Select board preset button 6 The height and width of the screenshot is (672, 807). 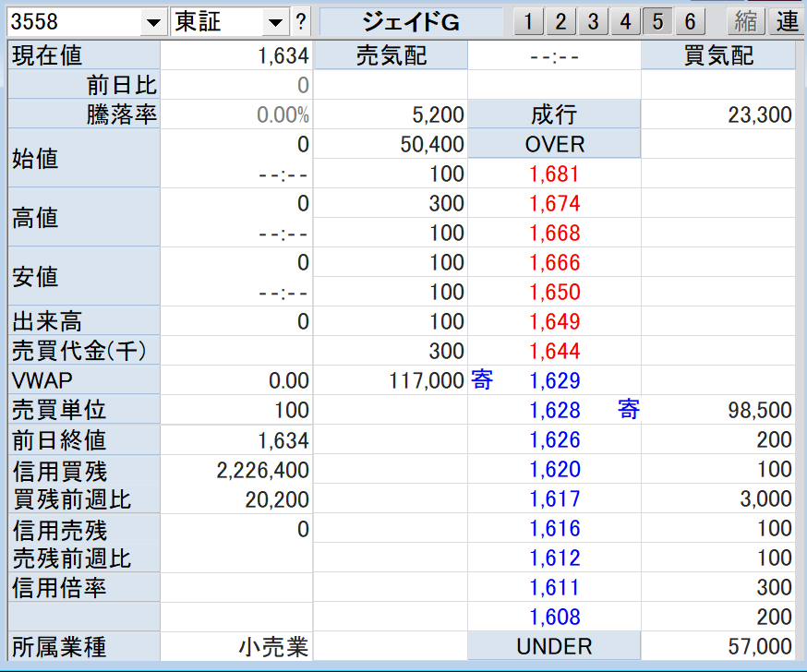[690, 21]
